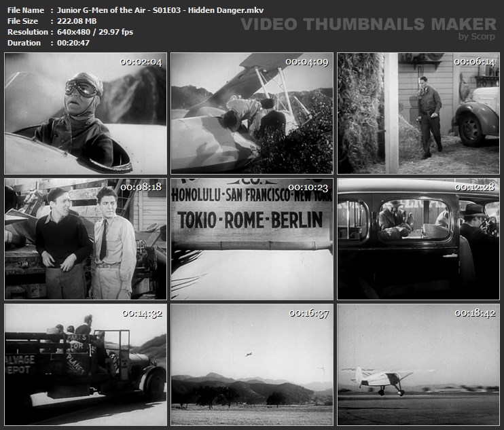Select the resolution text 640x480 / 29.97 fps
This screenshot has height=430, width=504.
click(x=95, y=32)
